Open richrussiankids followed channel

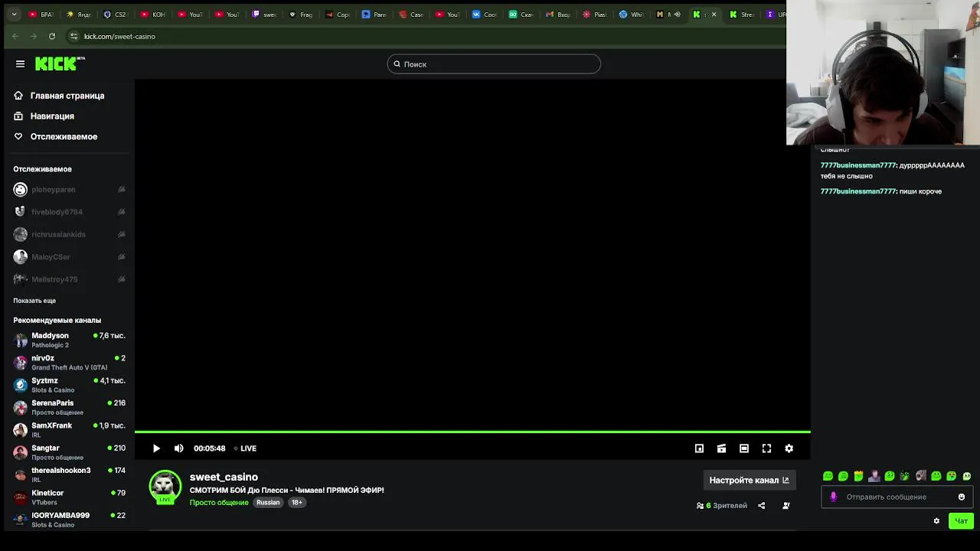(69, 234)
